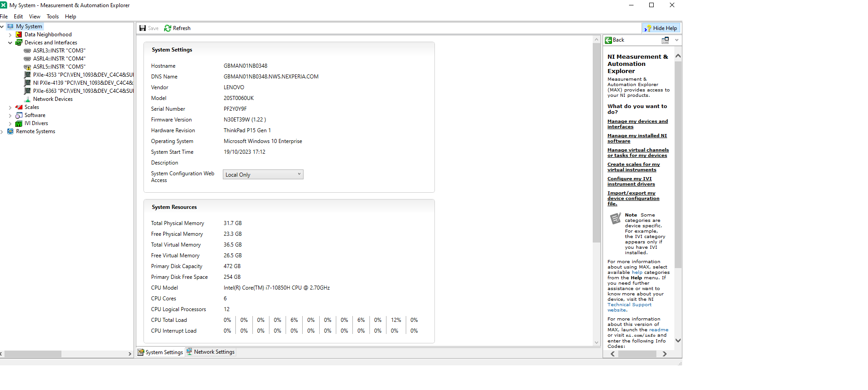Expand the Software tree node
Viewport: 868px width, 390px height.
pyautogui.click(x=10, y=116)
